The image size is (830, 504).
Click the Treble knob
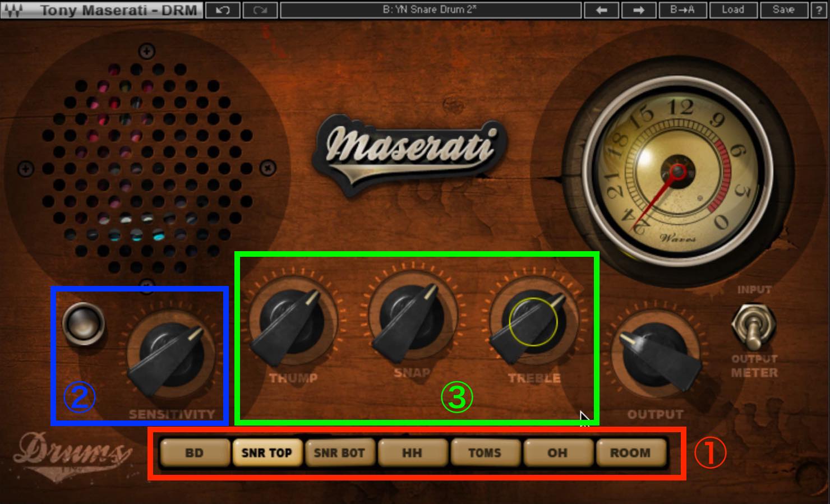coord(534,321)
